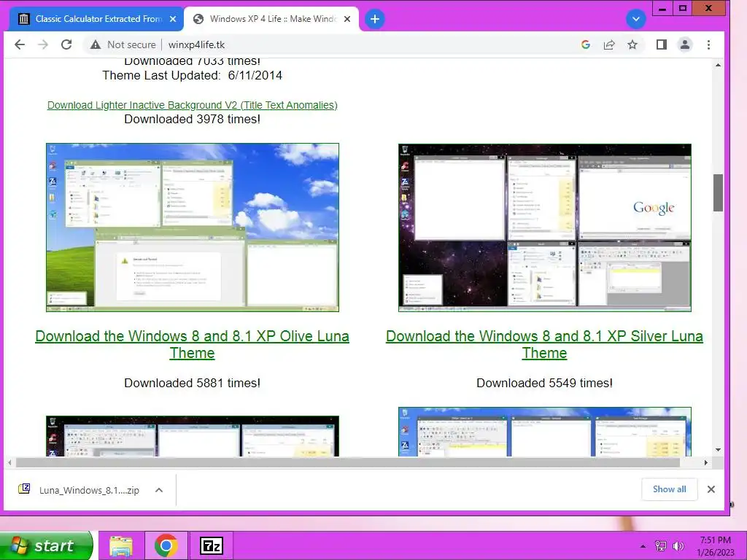The image size is (747, 560).
Task: Go back to the previous page
Action: point(20,44)
